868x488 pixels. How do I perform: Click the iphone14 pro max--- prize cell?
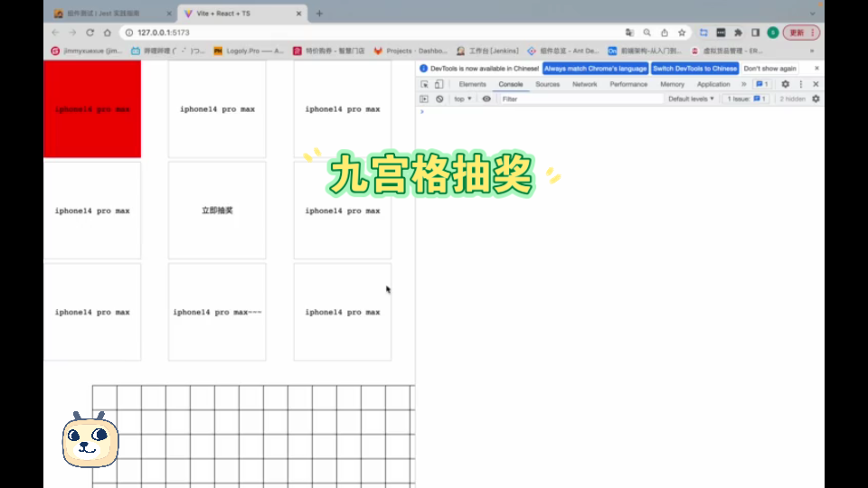(x=217, y=312)
